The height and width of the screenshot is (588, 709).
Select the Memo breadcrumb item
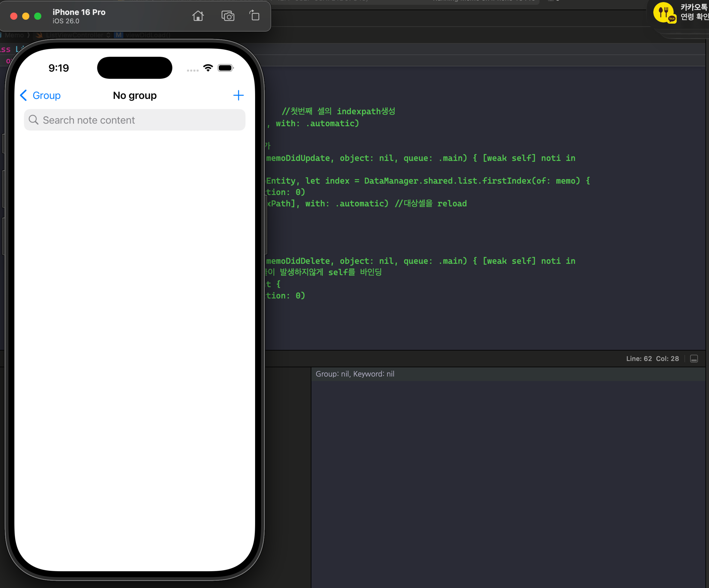(14, 35)
